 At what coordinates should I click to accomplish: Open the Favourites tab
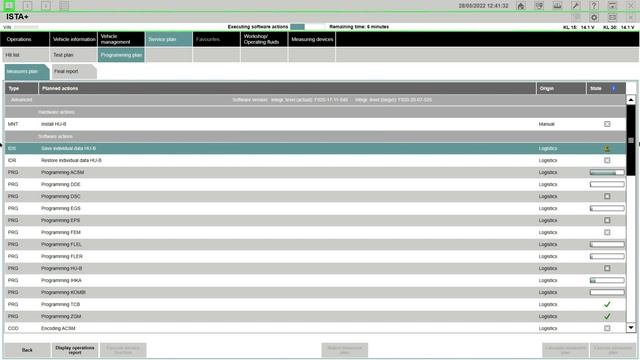coord(216,39)
